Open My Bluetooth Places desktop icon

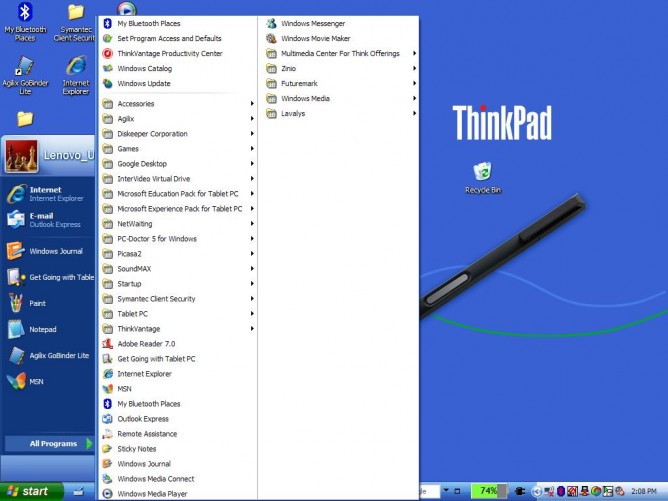coord(25,20)
